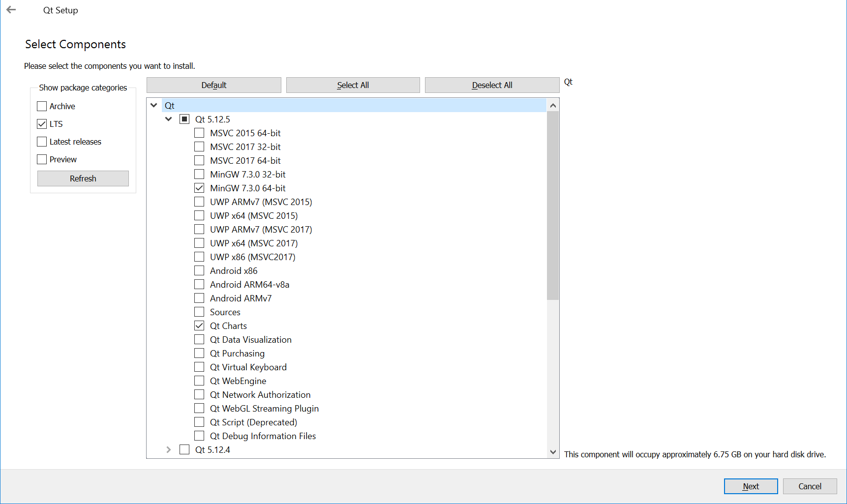
Task: Check Qt Debug Information Files component
Action: 199,436
